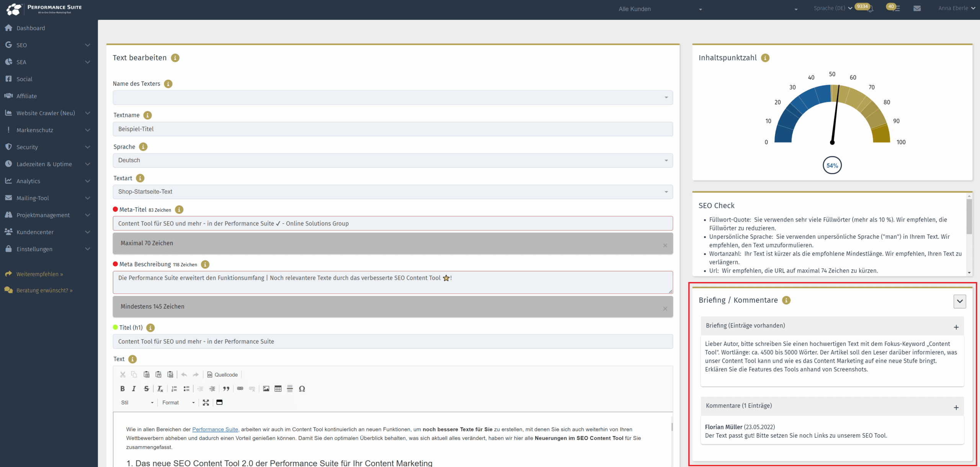Click the Bold formatting icon
The width and height of the screenshot is (980, 467).
[122, 389]
